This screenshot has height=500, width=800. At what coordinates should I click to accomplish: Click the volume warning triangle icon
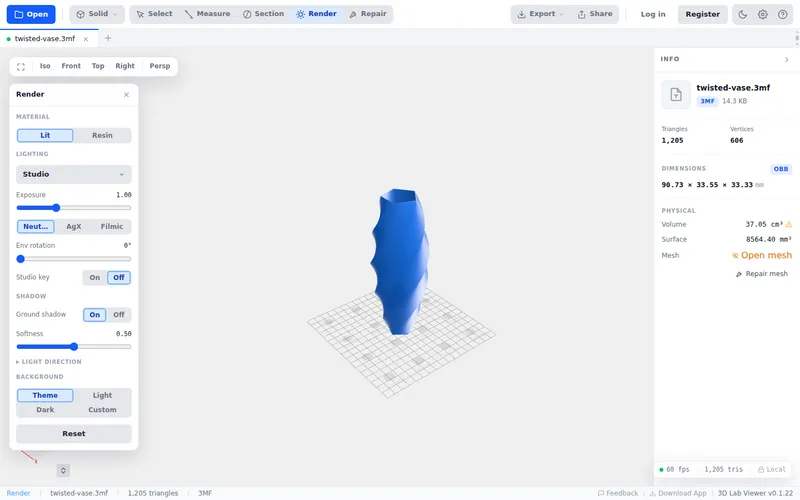[789, 224]
